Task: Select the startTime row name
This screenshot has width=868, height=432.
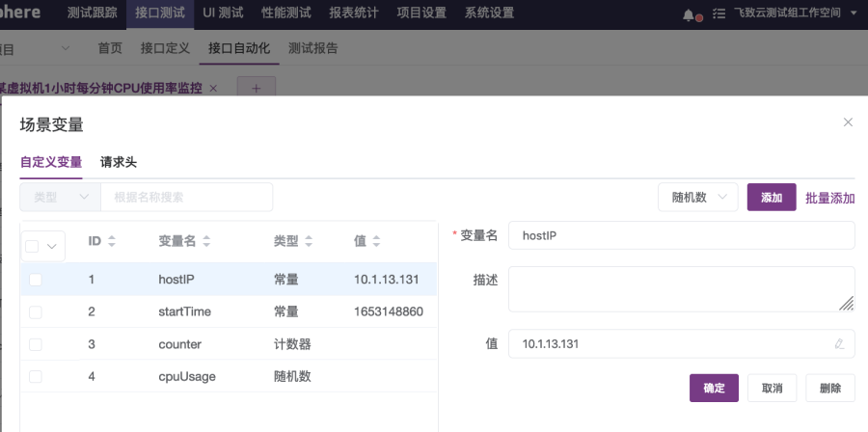Action: coord(184,311)
